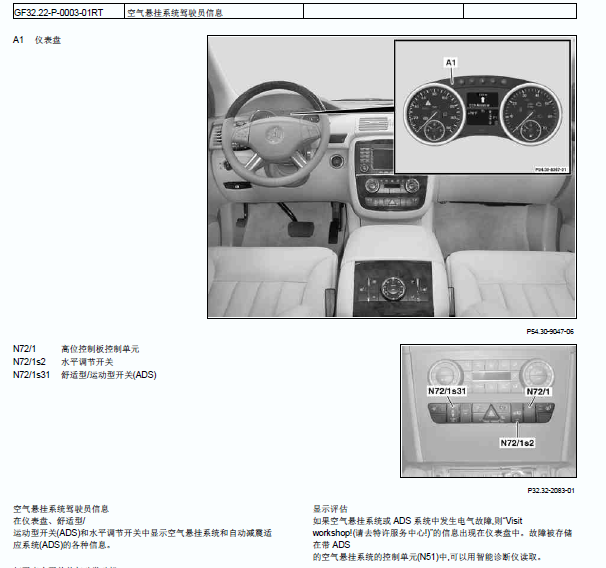Click N72/1s31 callout in control panel photo
The height and width of the screenshot is (568, 606).
(447, 391)
